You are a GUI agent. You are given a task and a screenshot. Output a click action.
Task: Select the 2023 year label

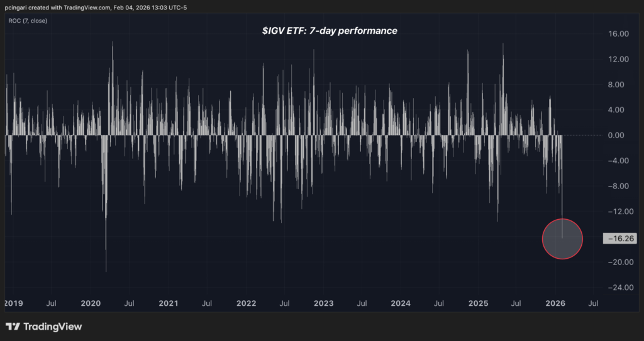[x=323, y=303]
